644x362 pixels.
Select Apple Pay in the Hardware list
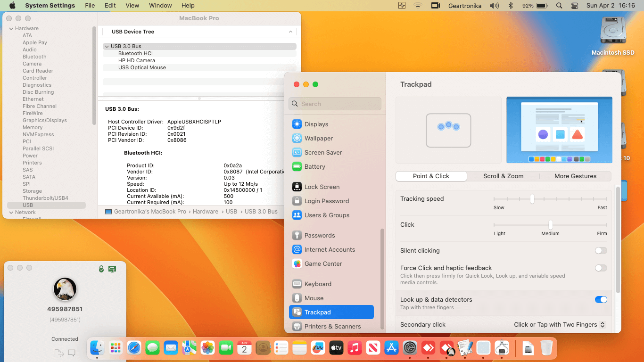click(x=35, y=42)
